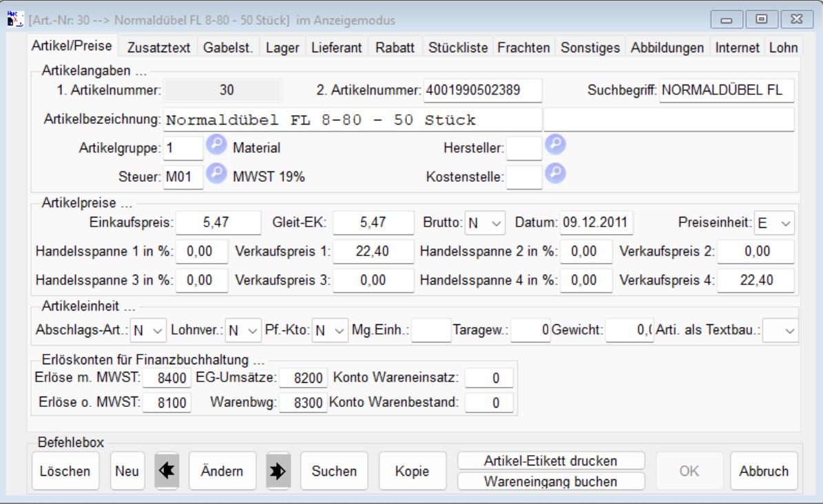The width and height of the screenshot is (823, 504).
Task: Go to previous article with left arrow
Action: [x=166, y=471]
